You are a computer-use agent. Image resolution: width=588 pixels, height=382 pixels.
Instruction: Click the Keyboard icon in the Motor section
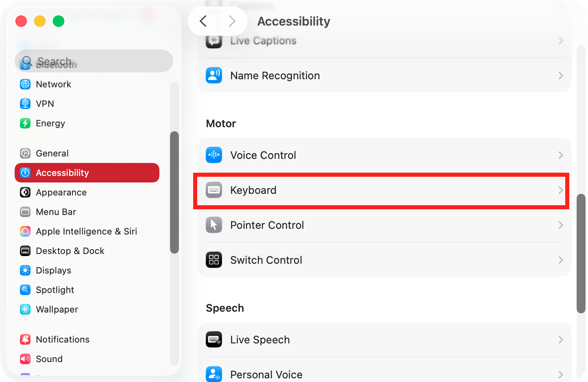pos(214,190)
